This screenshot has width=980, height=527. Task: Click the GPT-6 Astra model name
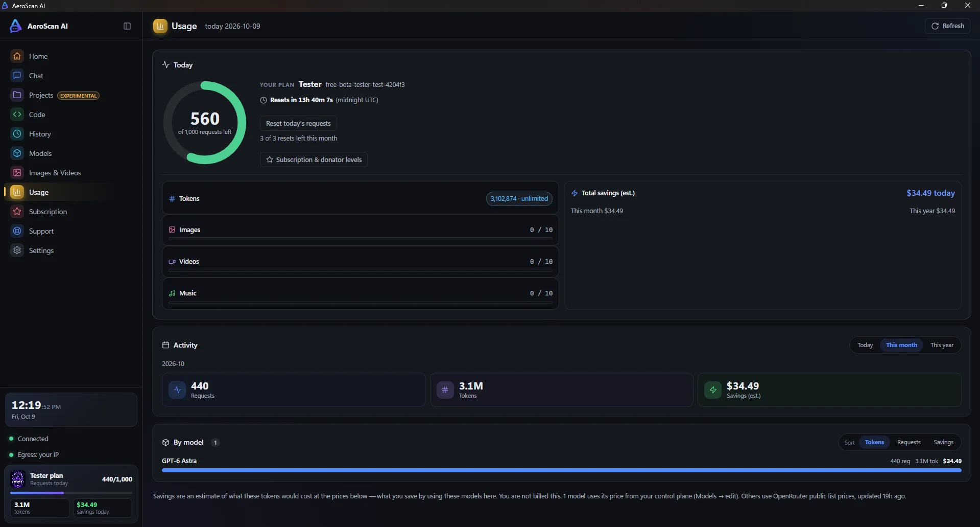179,461
